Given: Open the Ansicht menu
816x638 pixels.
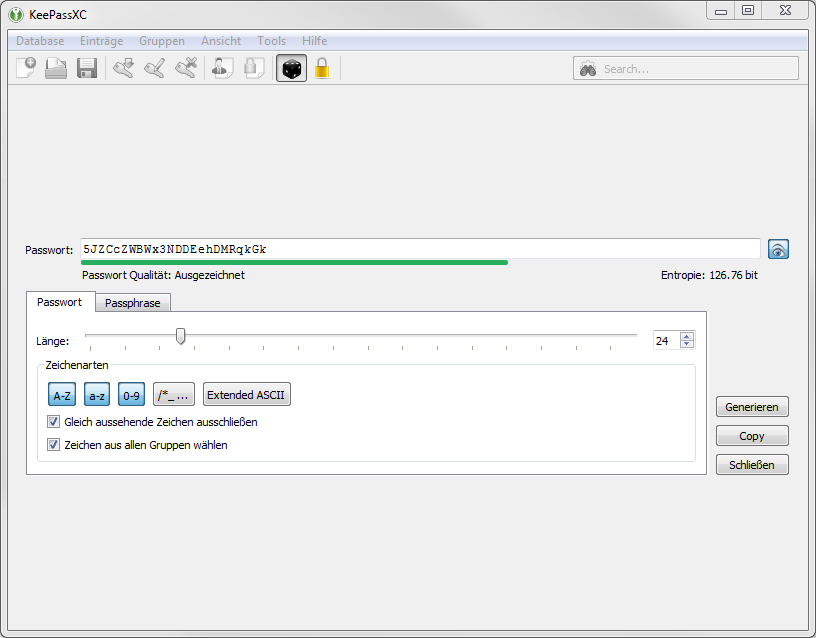Looking at the screenshot, I should click(221, 41).
